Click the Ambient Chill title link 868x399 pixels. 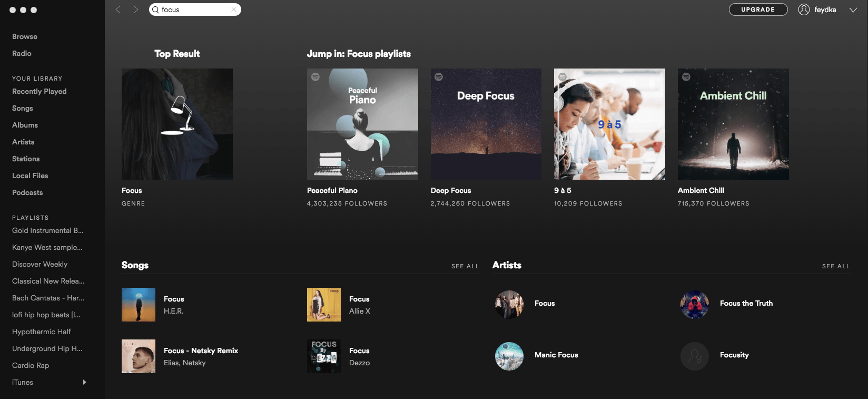coord(701,190)
